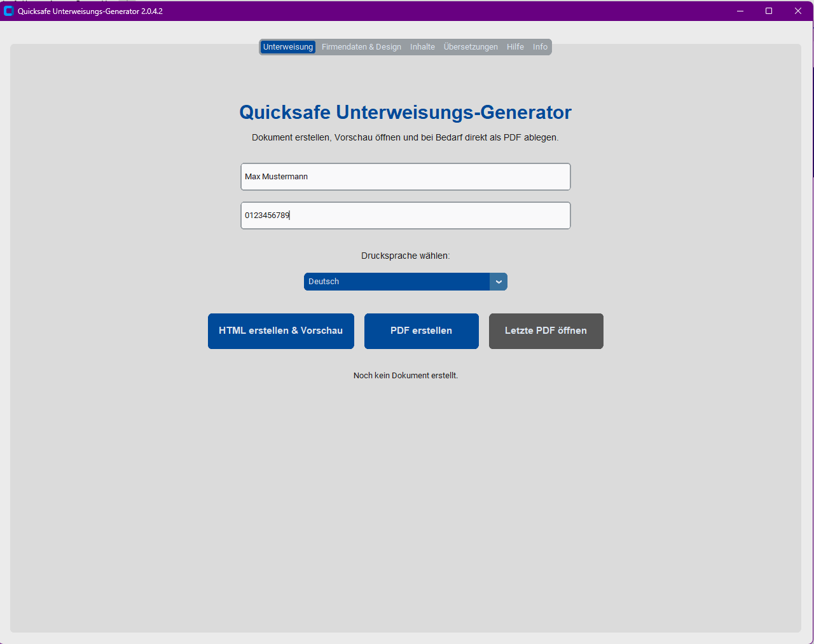This screenshot has height=644, width=814.
Task: Activate the Unterweisung tab
Action: pos(287,46)
